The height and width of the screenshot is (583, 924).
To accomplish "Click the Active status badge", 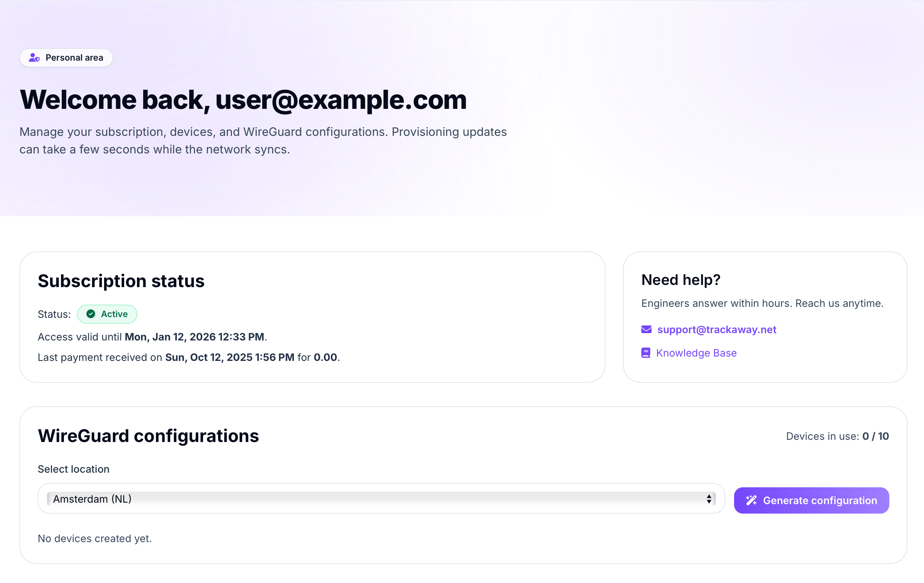I will coord(107,314).
